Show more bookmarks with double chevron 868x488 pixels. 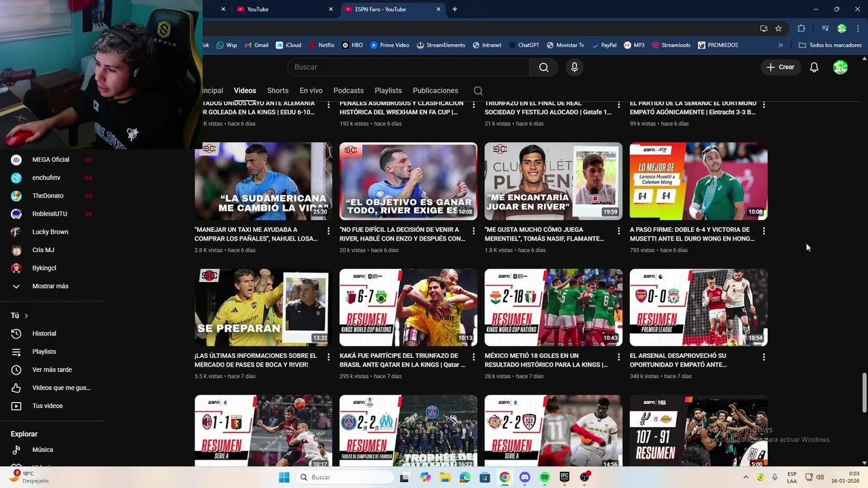click(x=781, y=45)
